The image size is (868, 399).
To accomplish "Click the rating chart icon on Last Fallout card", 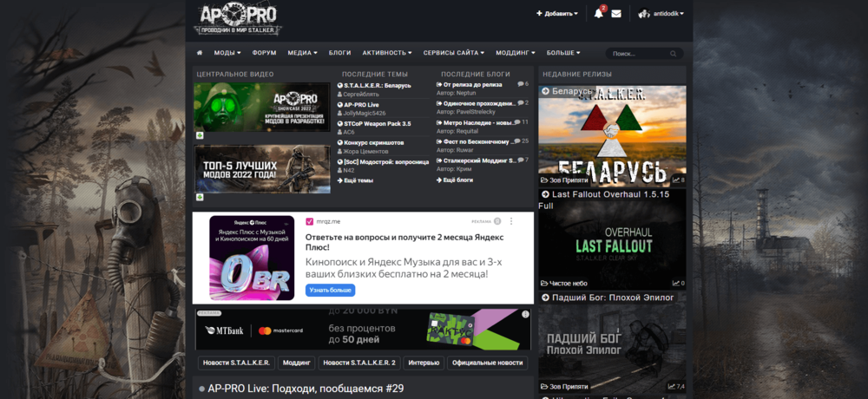I will [x=676, y=284].
